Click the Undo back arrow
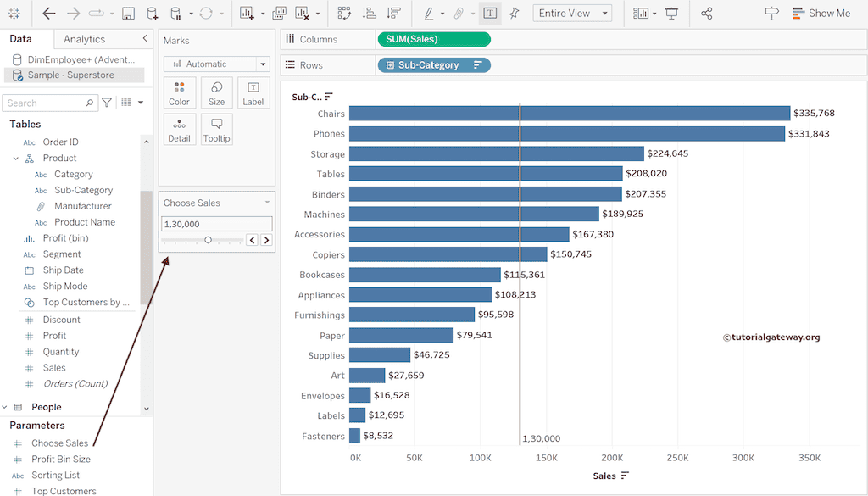The image size is (868, 496). tap(49, 14)
